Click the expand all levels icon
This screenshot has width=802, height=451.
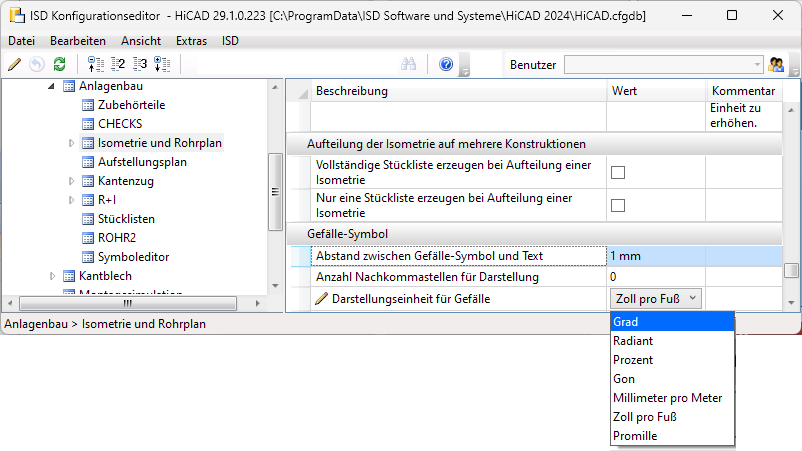[162, 64]
